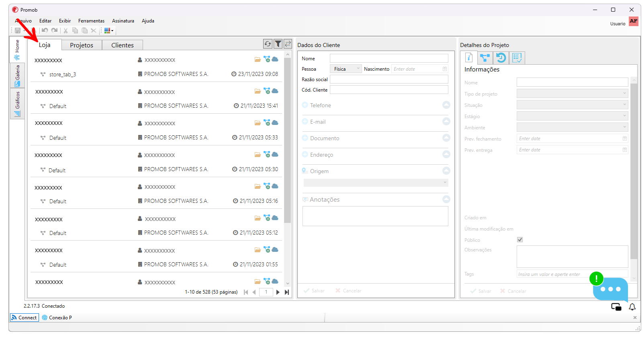Screen dimensions: 644x337
Task: Collapse the Telefone section arrow
Action: (446, 105)
